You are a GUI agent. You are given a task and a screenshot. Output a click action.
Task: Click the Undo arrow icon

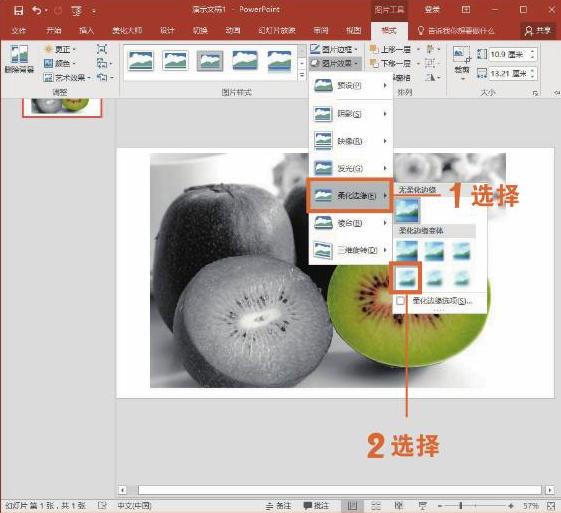(36, 10)
